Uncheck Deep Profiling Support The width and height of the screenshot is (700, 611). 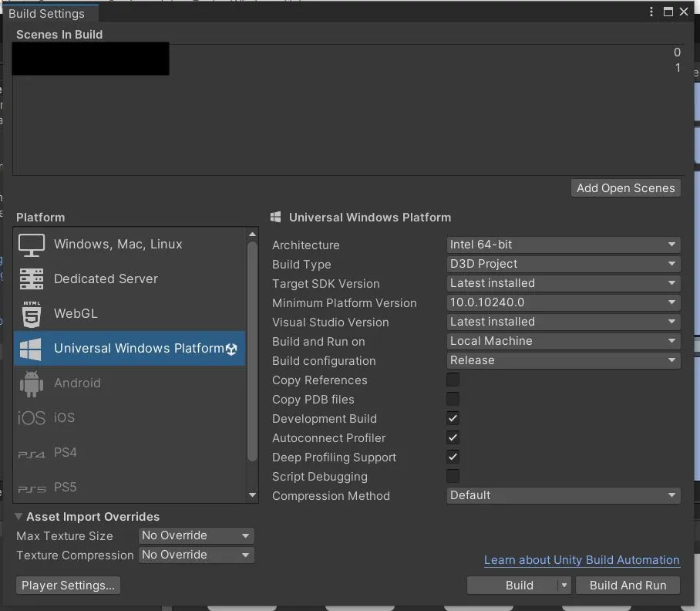[453, 457]
